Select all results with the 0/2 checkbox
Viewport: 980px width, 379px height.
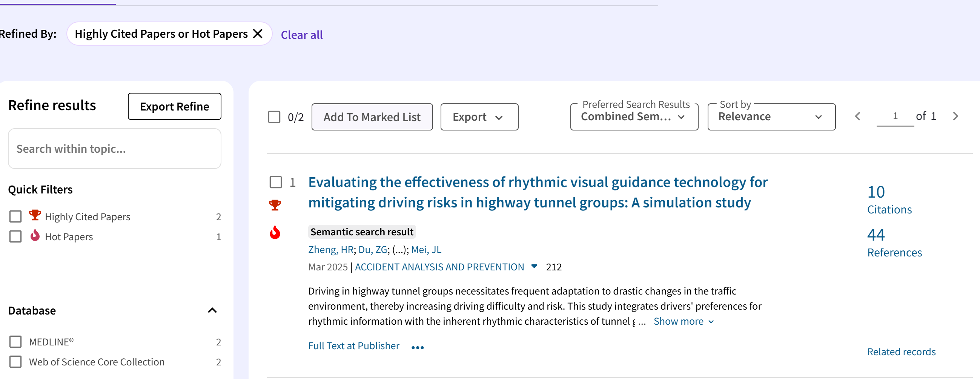pyautogui.click(x=274, y=117)
